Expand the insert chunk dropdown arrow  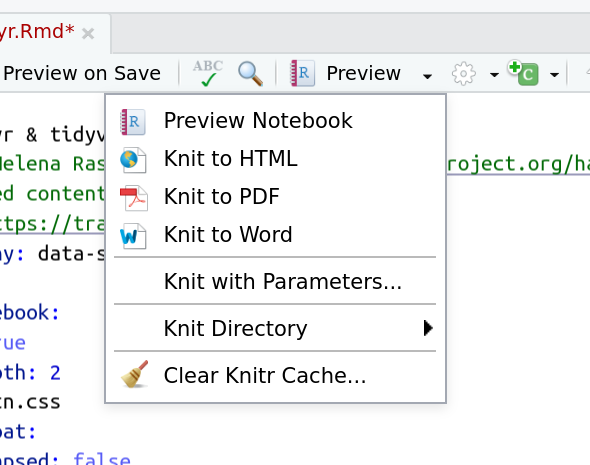pyautogui.click(x=554, y=75)
